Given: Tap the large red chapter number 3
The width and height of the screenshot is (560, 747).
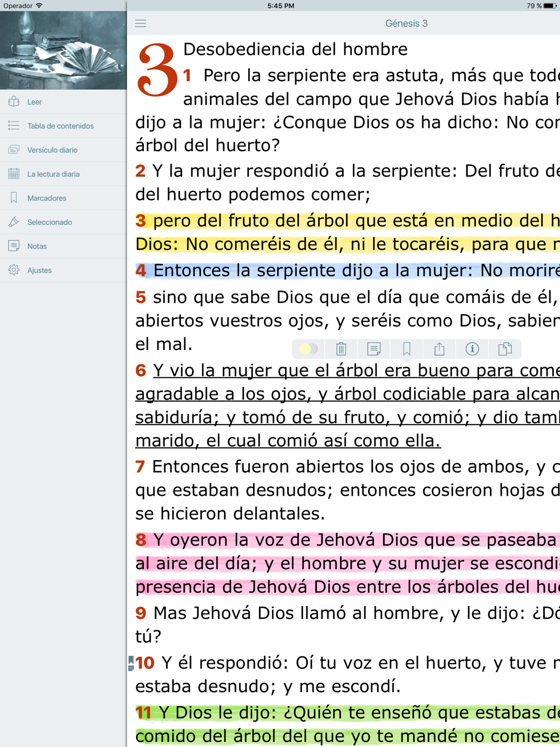Looking at the screenshot, I should point(157,70).
